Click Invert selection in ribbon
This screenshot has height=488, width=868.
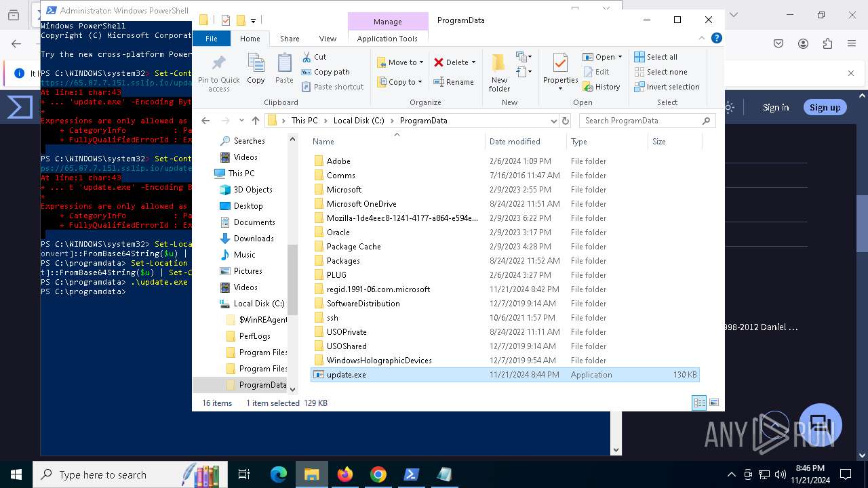pos(667,87)
